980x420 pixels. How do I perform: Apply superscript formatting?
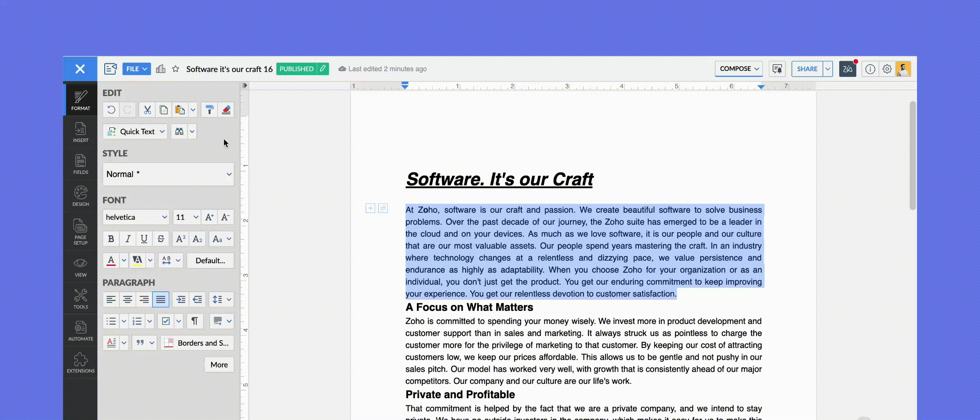[x=180, y=239]
